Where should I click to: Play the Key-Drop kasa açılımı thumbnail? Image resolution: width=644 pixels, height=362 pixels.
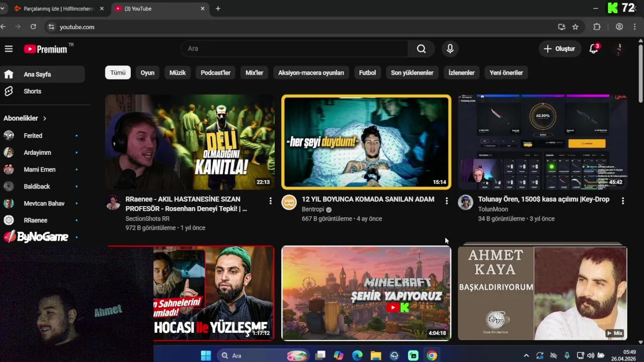click(542, 142)
